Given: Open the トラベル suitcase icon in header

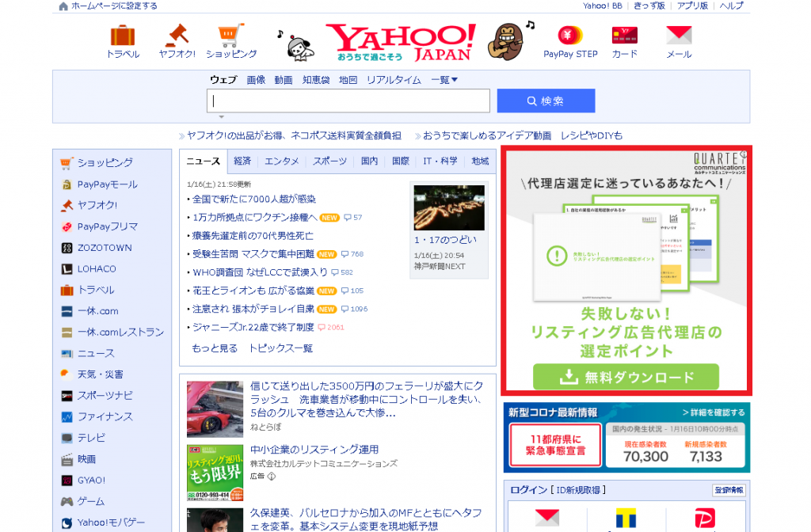Looking at the screenshot, I should tap(123, 36).
